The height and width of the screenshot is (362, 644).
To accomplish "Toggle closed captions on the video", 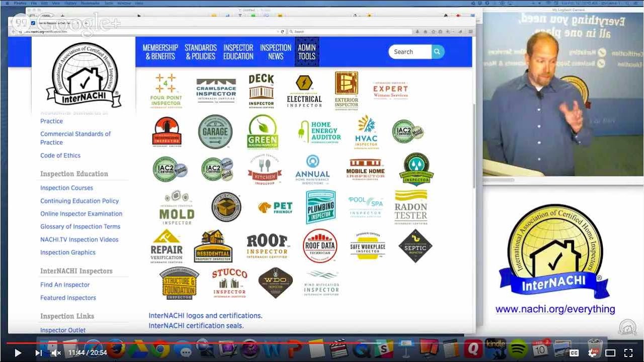I will [574, 352].
